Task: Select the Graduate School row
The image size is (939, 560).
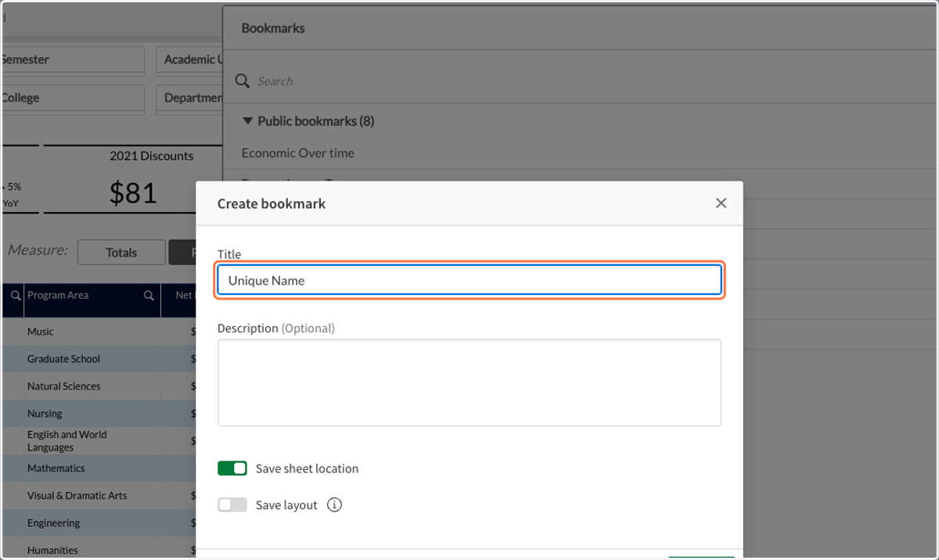Action: tap(99, 359)
